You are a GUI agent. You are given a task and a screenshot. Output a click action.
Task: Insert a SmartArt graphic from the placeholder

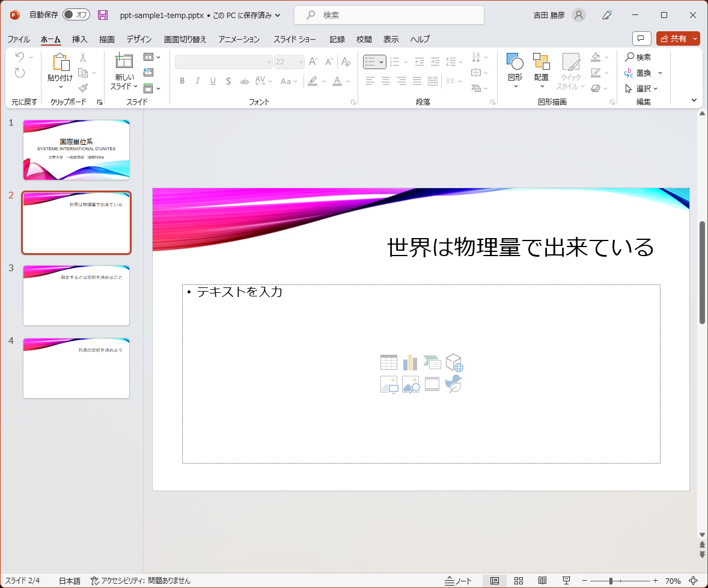click(432, 362)
